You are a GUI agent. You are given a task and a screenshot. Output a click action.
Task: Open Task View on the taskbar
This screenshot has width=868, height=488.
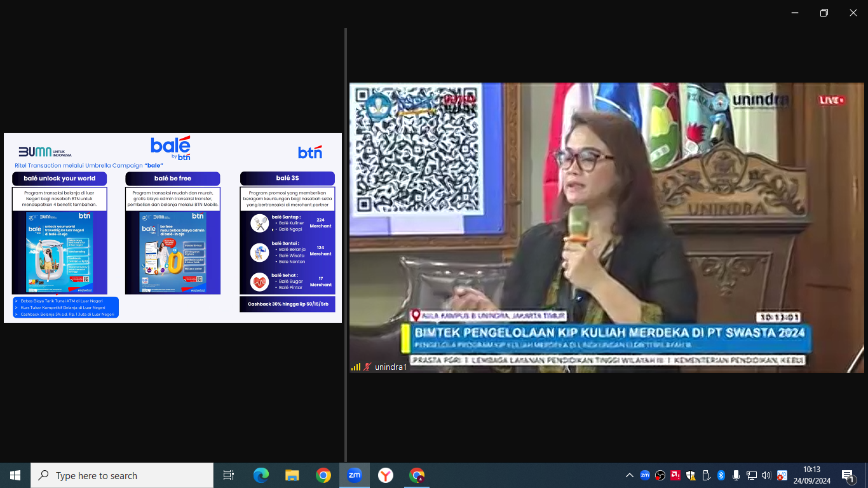pyautogui.click(x=229, y=475)
